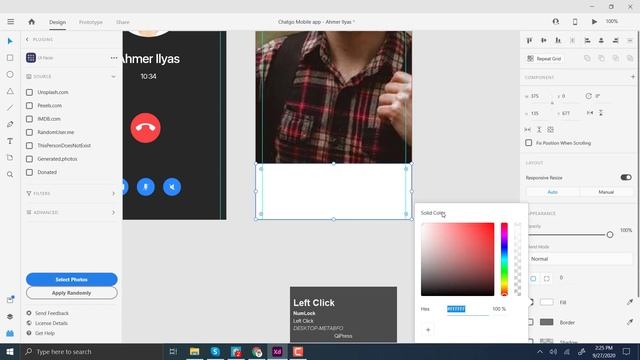Align selection center horizontally
640x360 pixels.
coord(601,40)
